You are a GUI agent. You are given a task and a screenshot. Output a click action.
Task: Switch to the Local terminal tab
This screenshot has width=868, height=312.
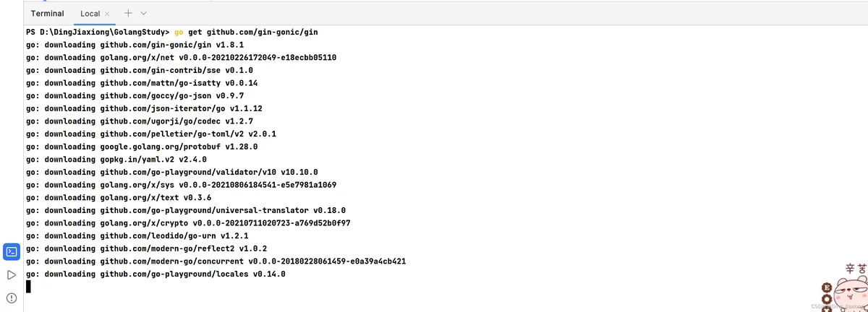pyautogui.click(x=90, y=14)
